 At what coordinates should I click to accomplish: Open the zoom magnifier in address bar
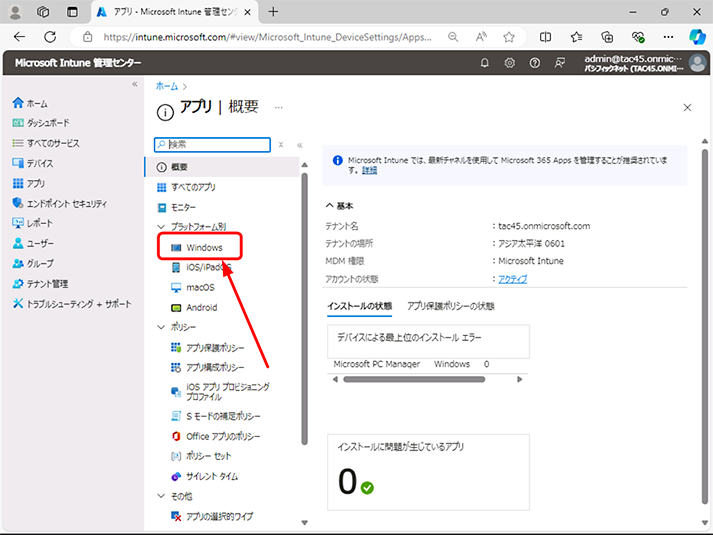[x=453, y=37]
